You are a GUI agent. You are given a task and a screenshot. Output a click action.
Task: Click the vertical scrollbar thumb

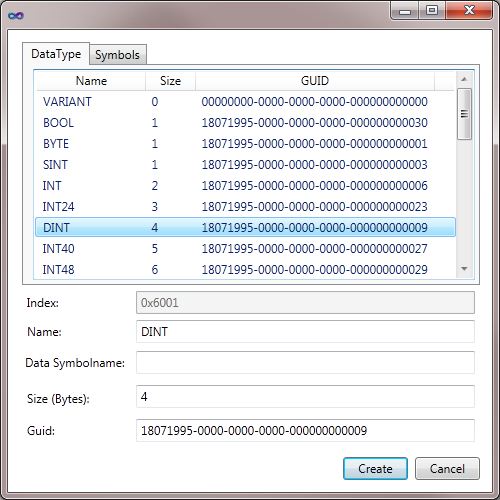tap(464, 114)
